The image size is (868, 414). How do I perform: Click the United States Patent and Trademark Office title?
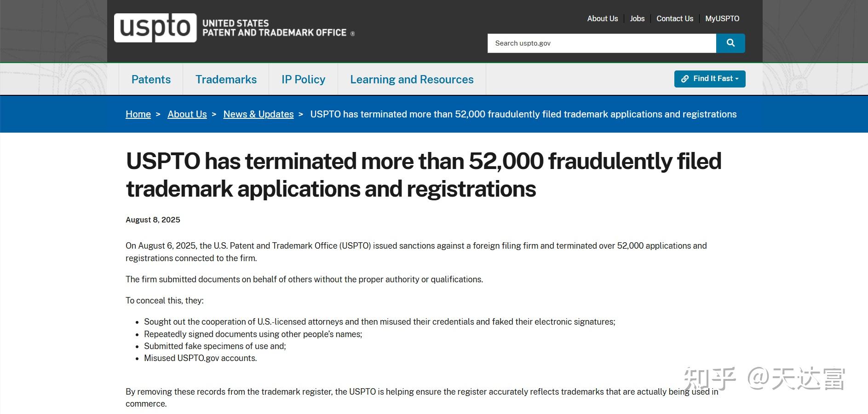(x=275, y=28)
